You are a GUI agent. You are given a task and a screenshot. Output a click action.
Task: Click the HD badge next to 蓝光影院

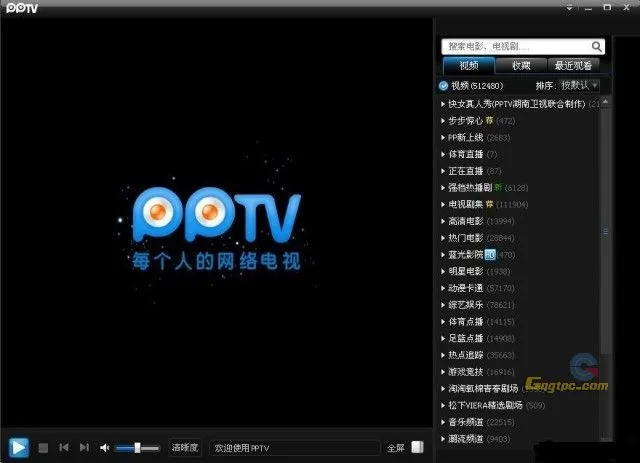(490, 255)
